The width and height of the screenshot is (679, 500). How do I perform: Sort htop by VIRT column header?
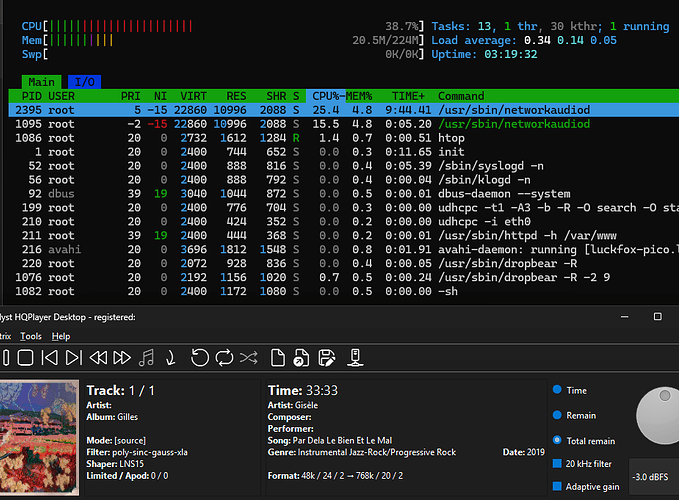[x=193, y=96]
